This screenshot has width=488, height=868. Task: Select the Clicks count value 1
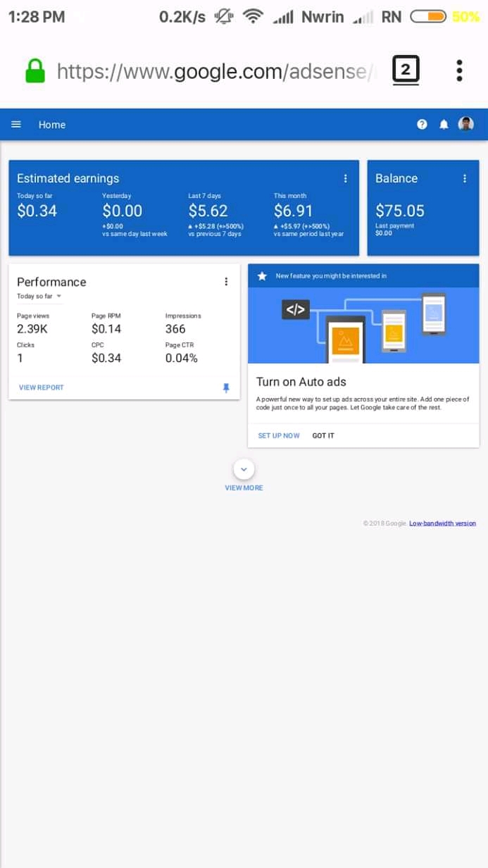click(x=20, y=358)
